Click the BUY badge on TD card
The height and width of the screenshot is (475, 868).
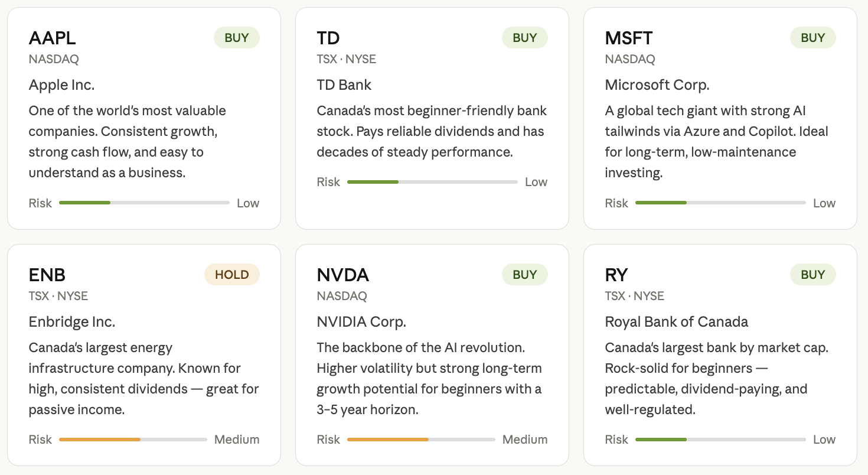[524, 38]
